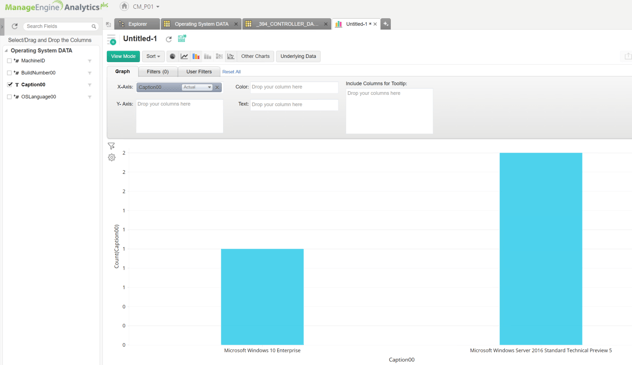Click the Underlying Data button
Viewport: 632px width, 365px height.
(298, 56)
